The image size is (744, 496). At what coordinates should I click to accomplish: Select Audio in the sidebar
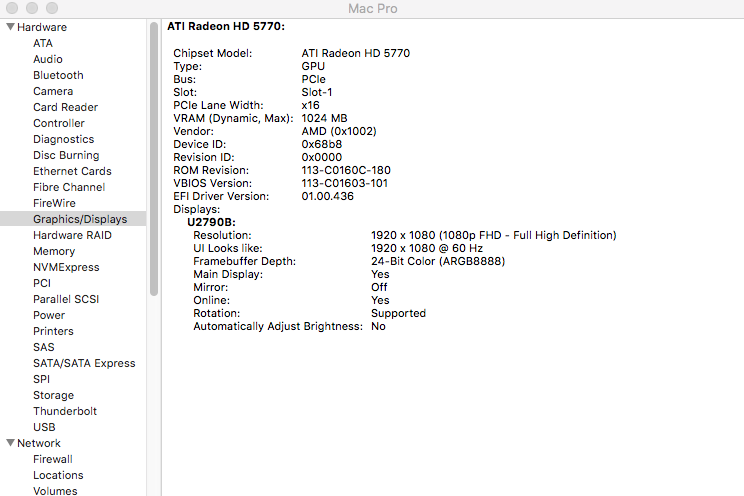click(47, 59)
